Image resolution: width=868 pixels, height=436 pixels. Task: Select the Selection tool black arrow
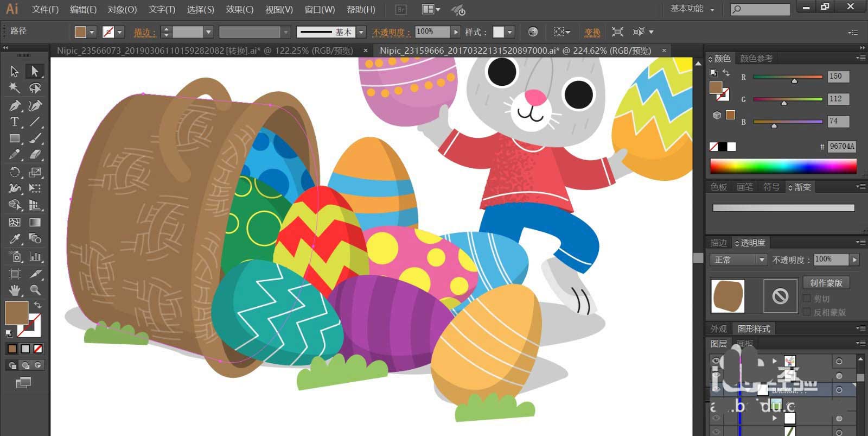pyautogui.click(x=15, y=71)
